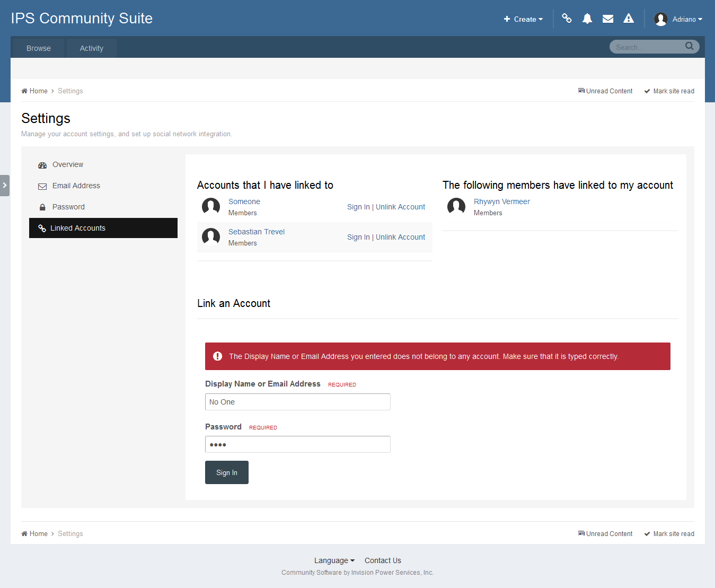Expand the left side panel arrow
The width and height of the screenshot is (715, 588).
[x=5, y=186]
